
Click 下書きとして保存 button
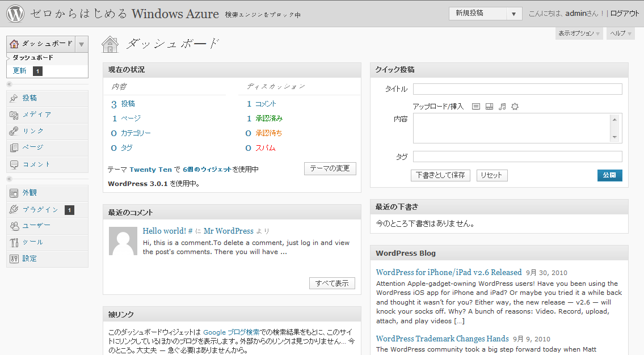[x=440, y=175]
